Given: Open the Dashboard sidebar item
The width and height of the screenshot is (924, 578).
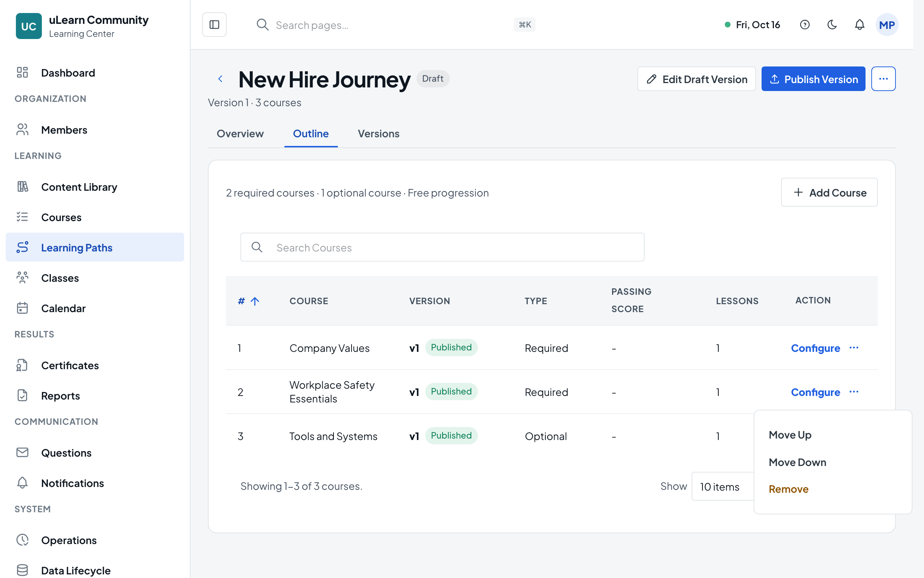Looking at the screenshot, I should click(x=95, y=73).
